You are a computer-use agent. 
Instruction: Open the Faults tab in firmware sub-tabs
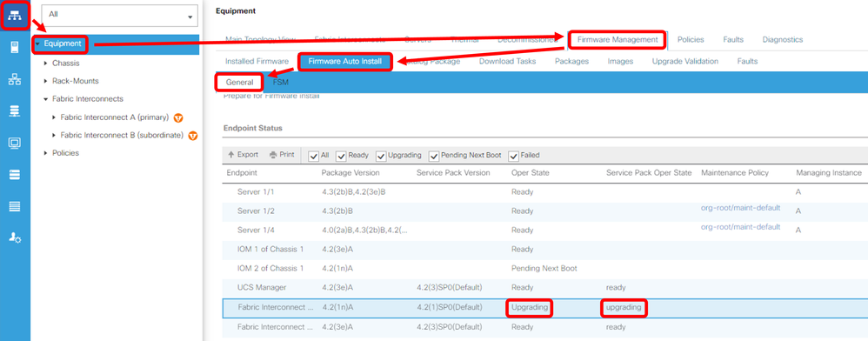pos(747,62)
